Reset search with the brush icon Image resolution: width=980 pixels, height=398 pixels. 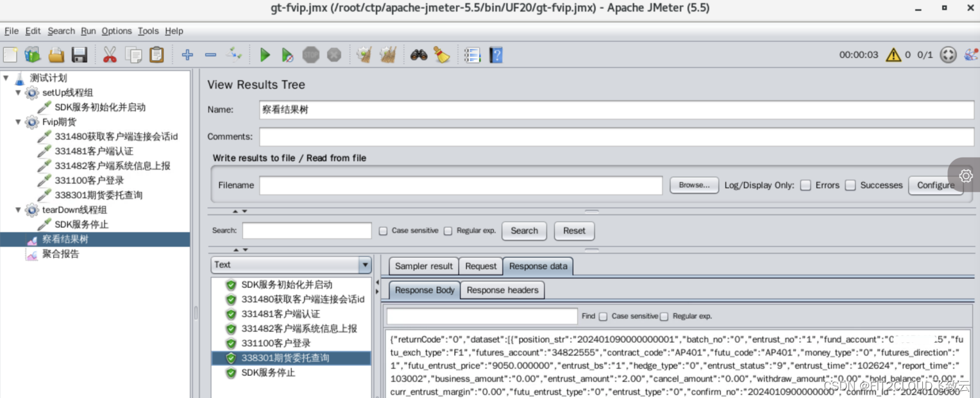pyautogui.click(x=441, y=55)
